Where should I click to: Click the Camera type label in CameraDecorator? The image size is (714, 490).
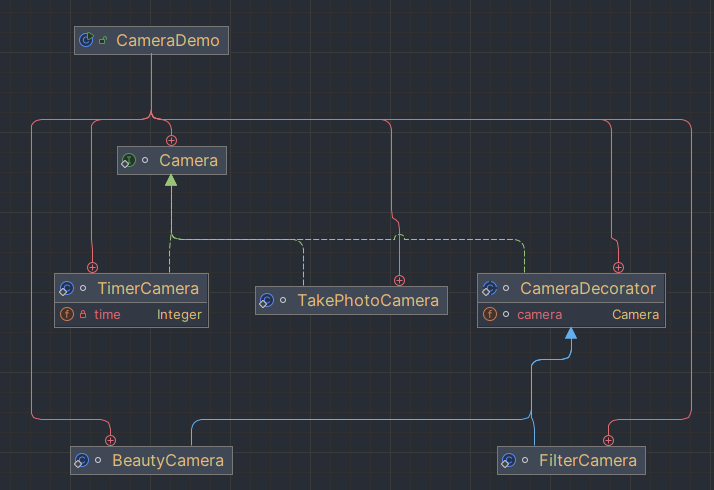click(636, 315)
